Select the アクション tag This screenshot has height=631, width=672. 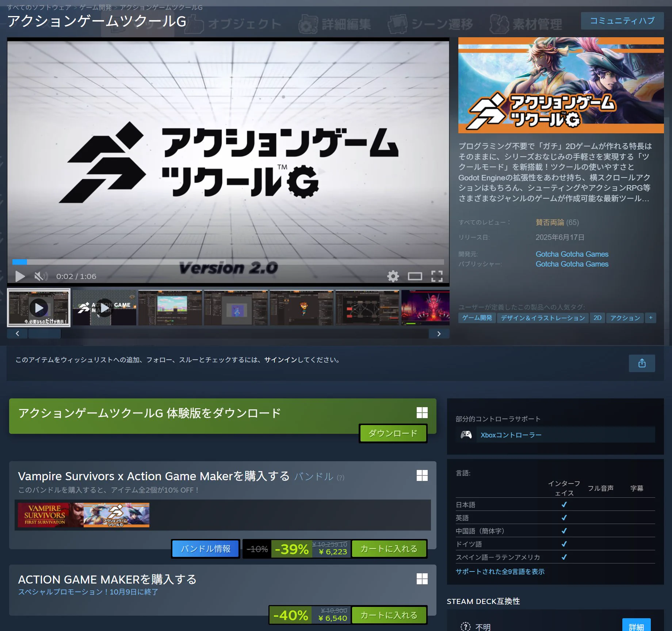625,318
